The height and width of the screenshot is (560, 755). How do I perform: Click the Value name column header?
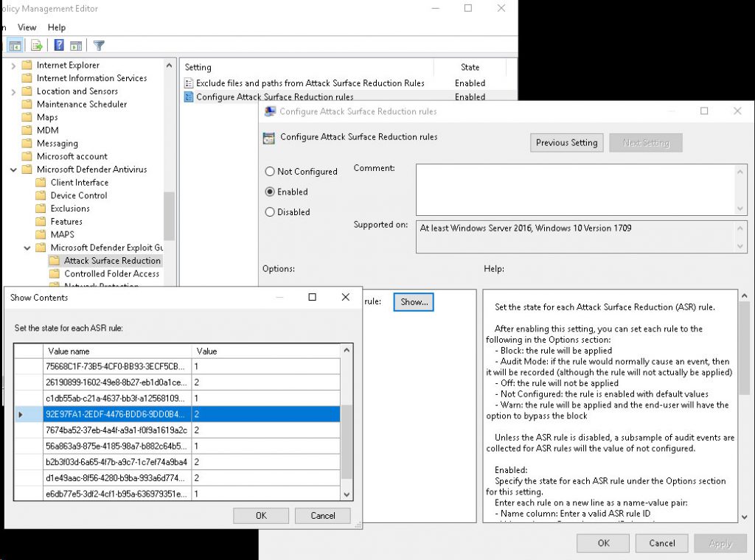click(x=117, y=351)
